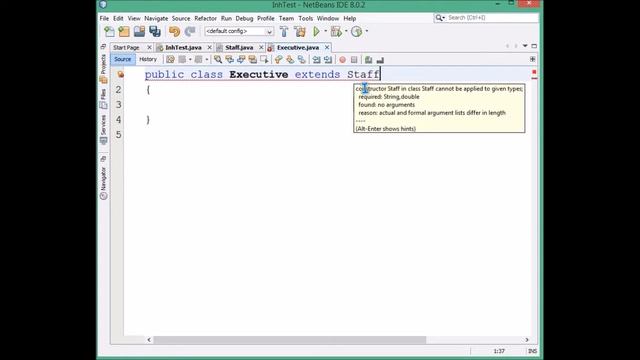
Task: Switch to the Staff.java tab
Action: click(239, 48)
